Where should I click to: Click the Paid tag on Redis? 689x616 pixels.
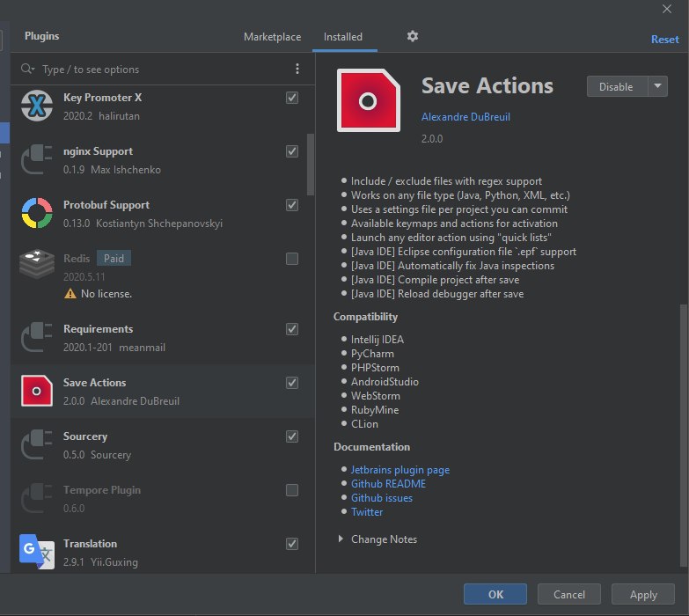point(114,259)
